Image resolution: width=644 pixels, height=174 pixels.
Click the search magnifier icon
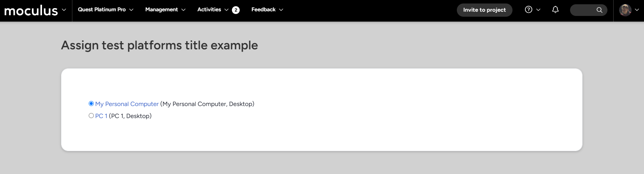coord(599,10)
